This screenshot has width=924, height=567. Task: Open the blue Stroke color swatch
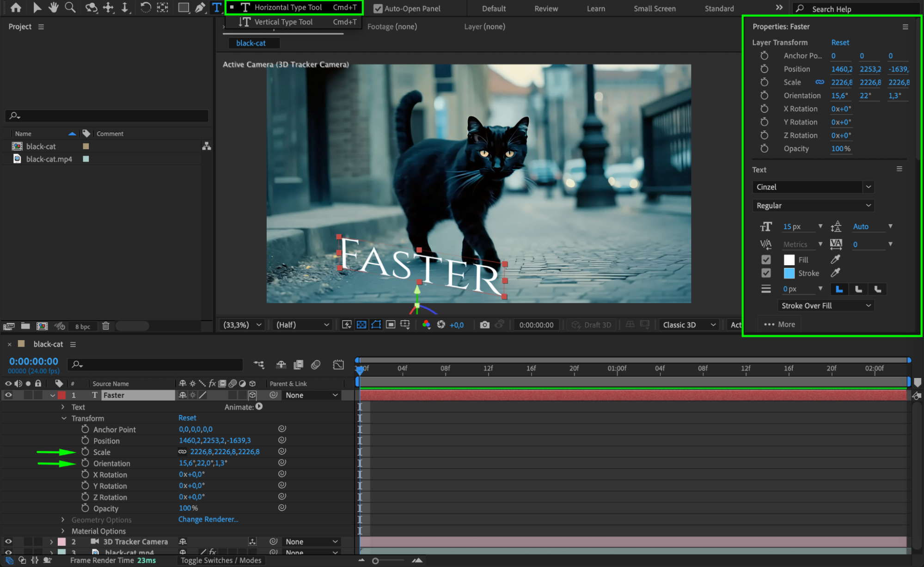pyautogui.click(x=789, y=273)
